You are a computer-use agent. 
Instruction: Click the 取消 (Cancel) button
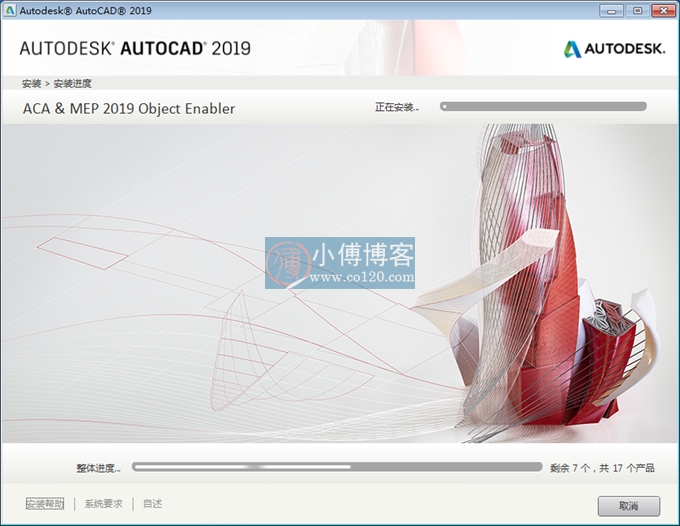coord(629,506)
